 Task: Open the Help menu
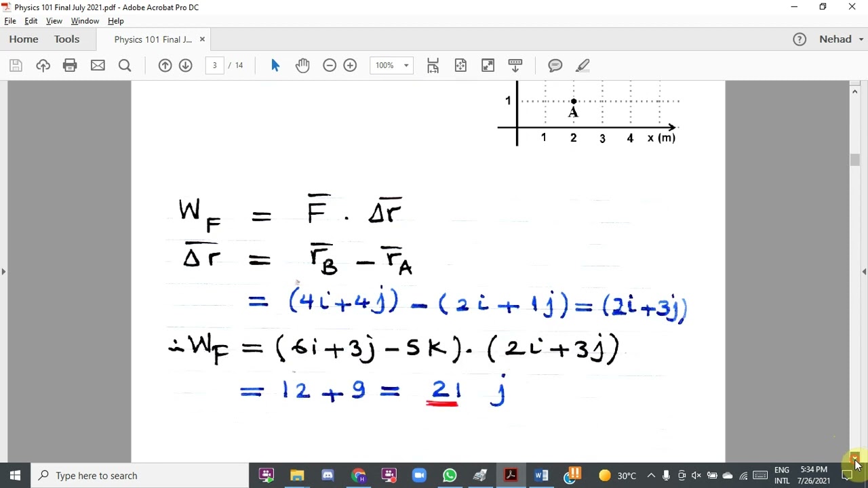click(x=116, y=21)
